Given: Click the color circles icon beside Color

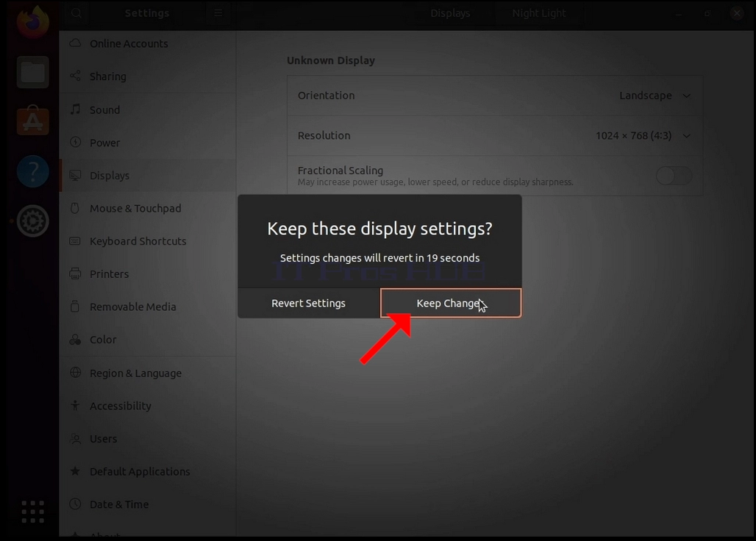Looking at the screenshot, I should [x=75, y=340].
